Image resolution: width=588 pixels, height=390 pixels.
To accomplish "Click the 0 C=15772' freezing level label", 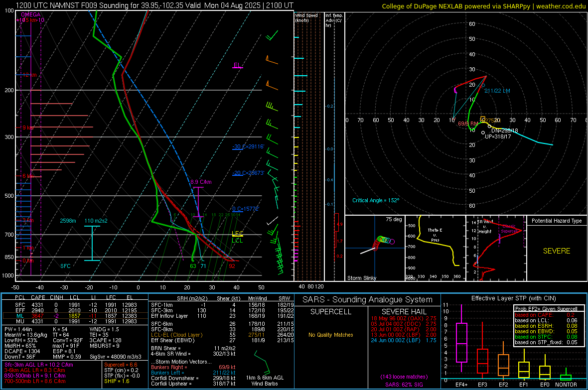I will coord(246,209).
